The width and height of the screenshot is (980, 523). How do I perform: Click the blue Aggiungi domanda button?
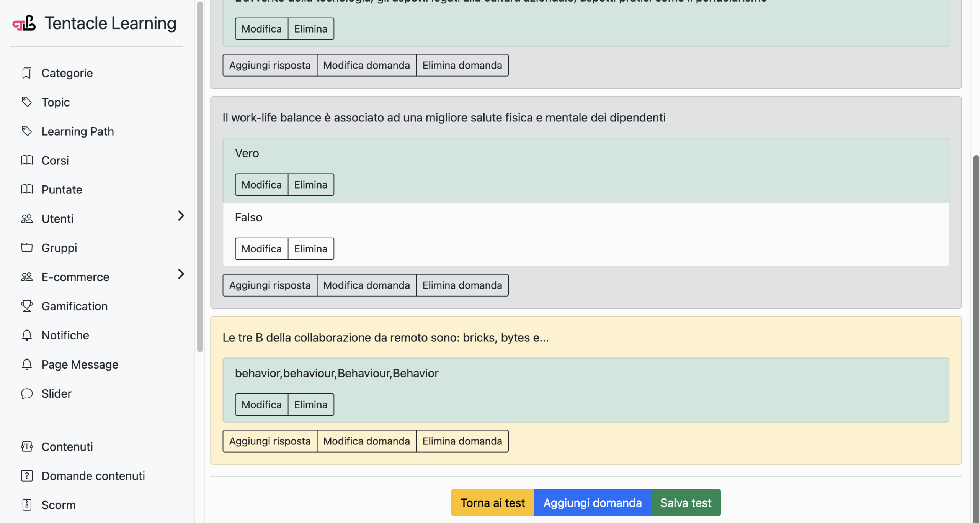pos(592,502)
